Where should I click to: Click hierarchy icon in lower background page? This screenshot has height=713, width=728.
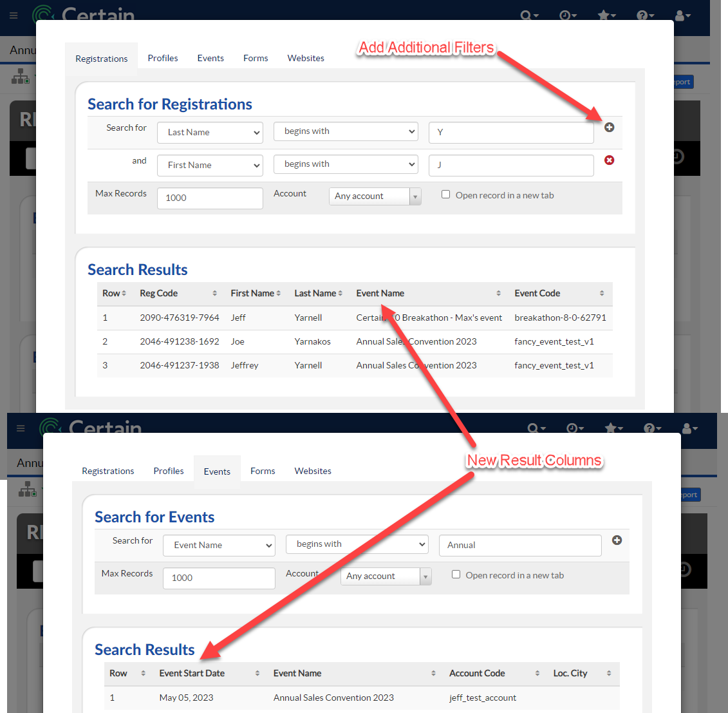coord(28,489)
